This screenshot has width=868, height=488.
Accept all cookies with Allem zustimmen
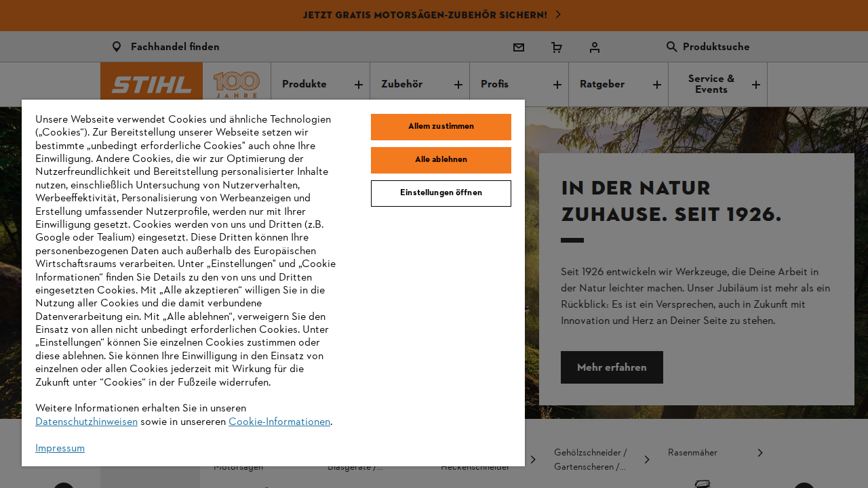point(441,127)
